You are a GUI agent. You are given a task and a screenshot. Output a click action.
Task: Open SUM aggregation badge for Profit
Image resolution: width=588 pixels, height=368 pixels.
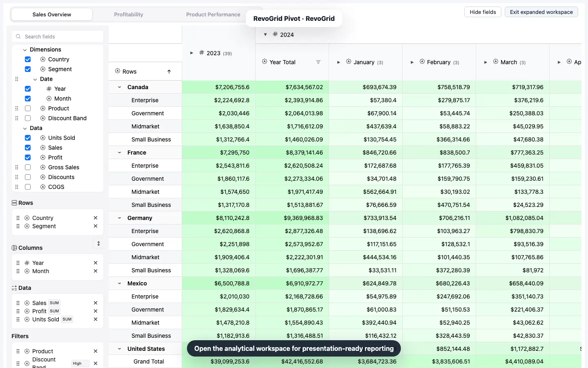(54, 311)
